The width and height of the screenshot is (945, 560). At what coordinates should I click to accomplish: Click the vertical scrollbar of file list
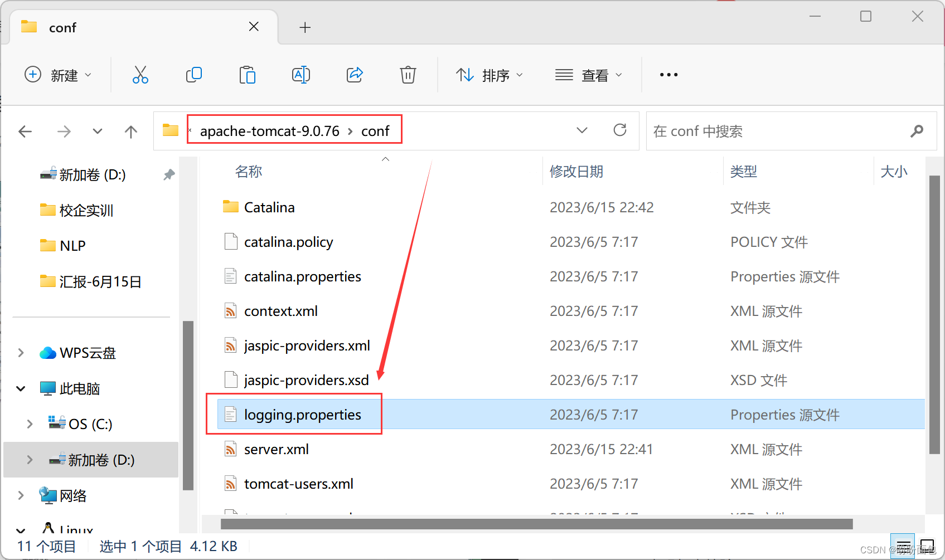tap(935, 315)
